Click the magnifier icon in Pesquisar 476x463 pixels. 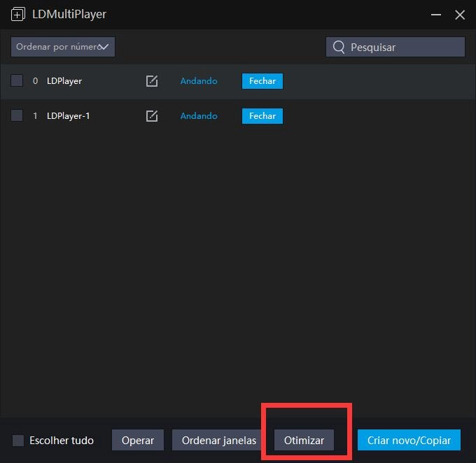tap(339, 47)
